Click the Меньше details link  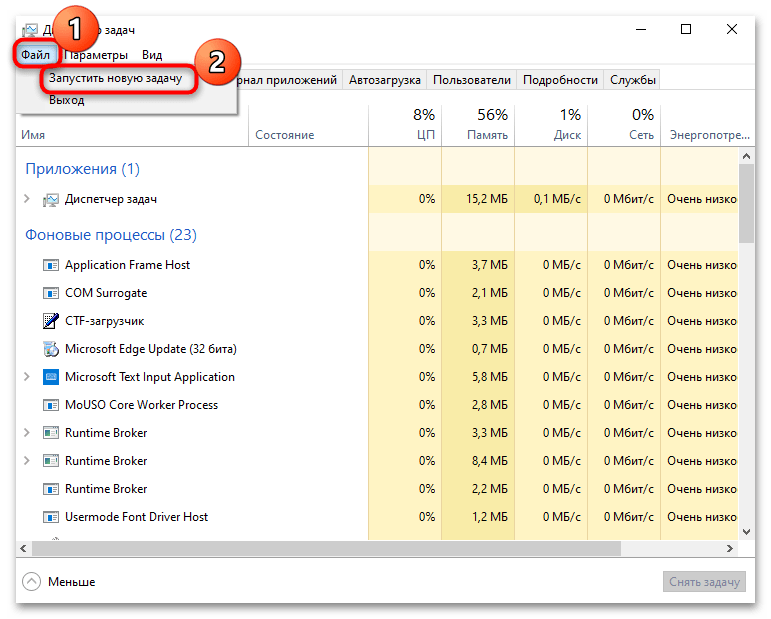(72, 582)
